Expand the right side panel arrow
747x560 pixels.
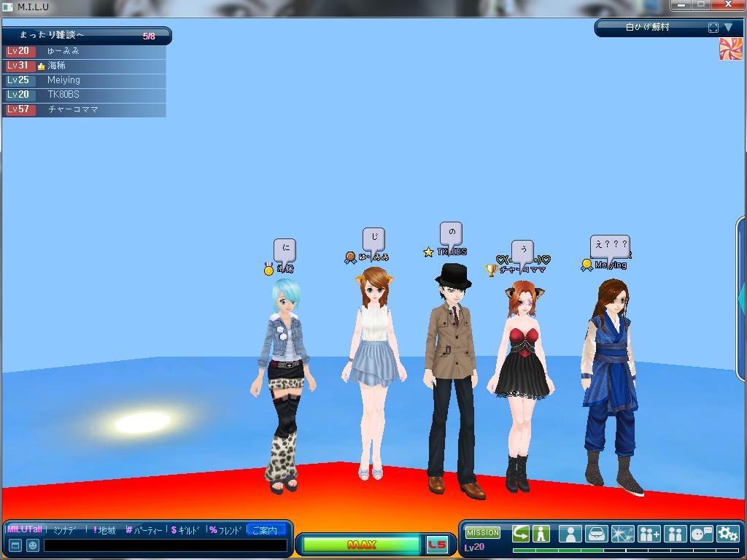(742, 297)
